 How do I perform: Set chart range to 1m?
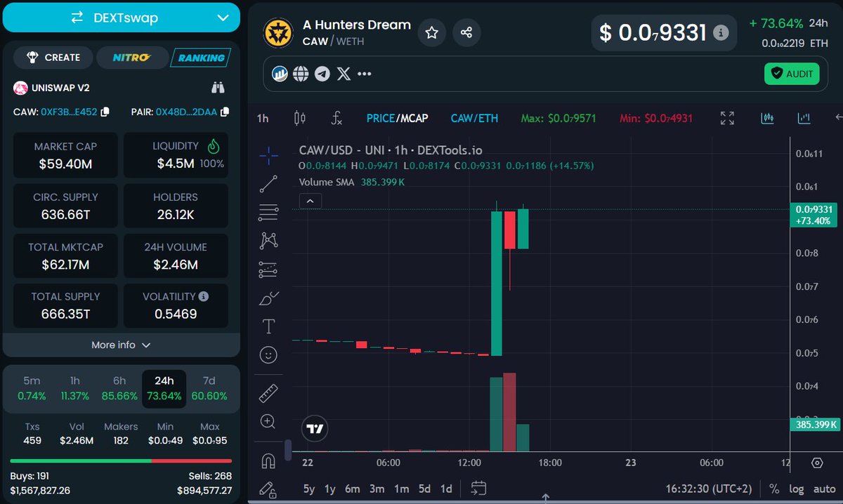[401, 489]
